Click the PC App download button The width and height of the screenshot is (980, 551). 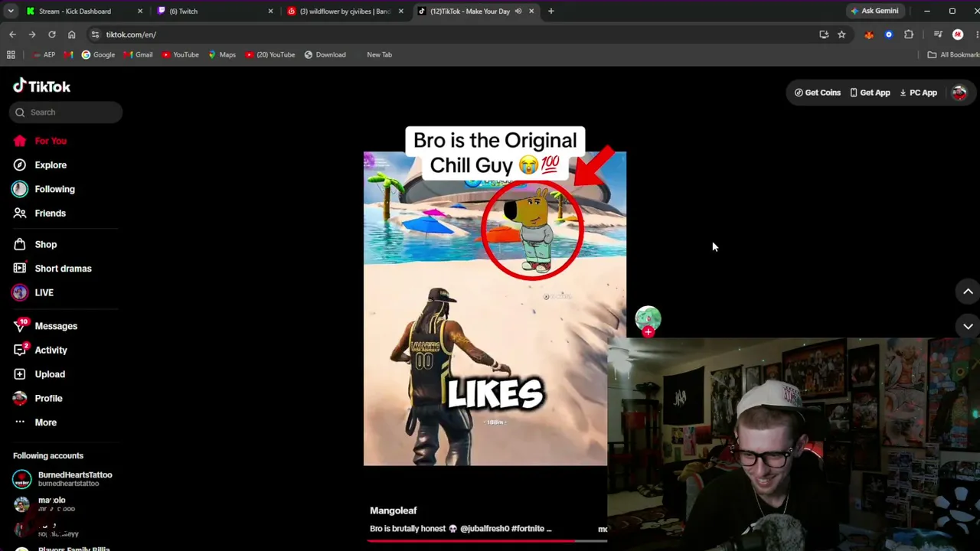click(918, 93)
